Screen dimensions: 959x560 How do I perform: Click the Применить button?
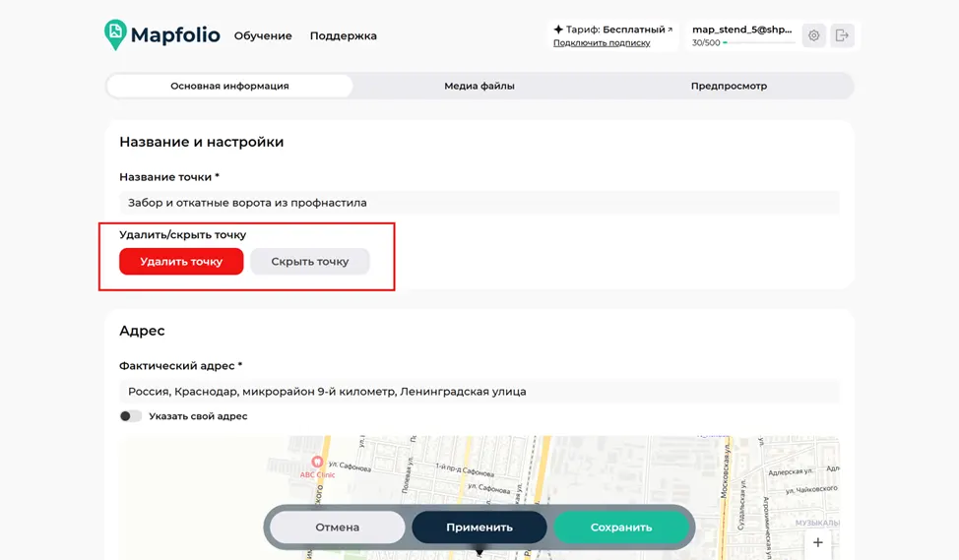coord(479,527)
